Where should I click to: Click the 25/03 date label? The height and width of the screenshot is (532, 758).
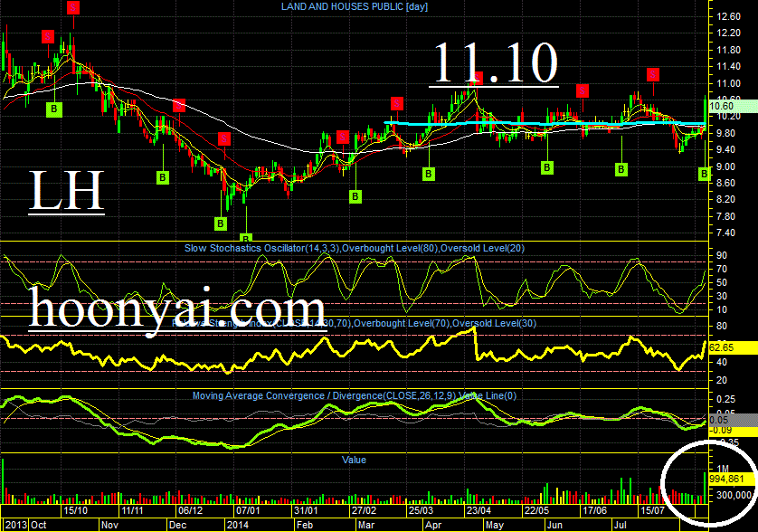pos(421,510)
